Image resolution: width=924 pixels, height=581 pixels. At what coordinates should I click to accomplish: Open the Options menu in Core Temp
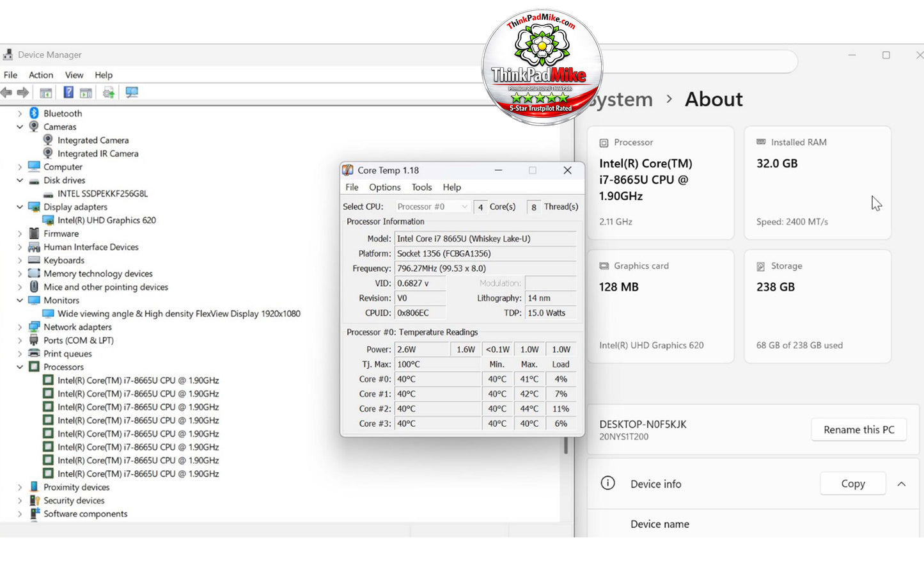click(385, 187)
